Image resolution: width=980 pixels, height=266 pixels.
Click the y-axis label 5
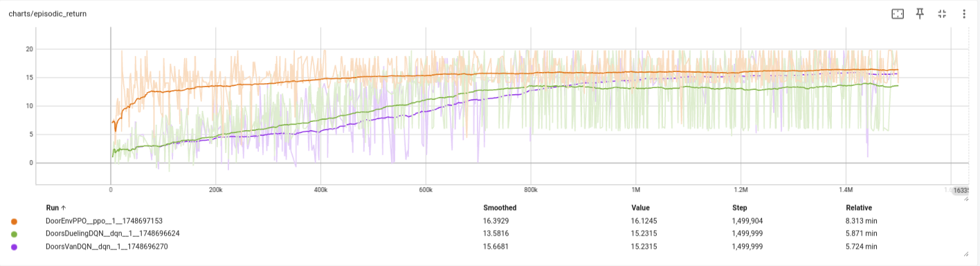32,134
